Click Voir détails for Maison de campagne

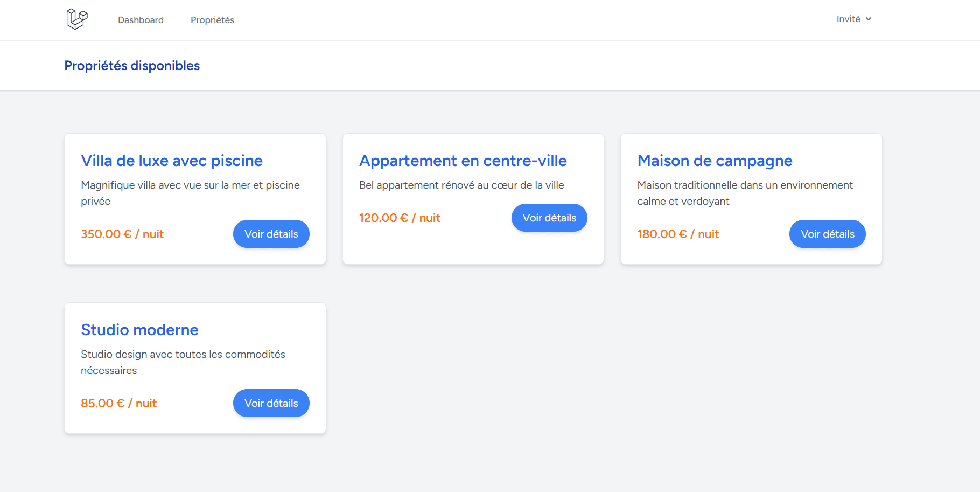(x=827, y=234)
